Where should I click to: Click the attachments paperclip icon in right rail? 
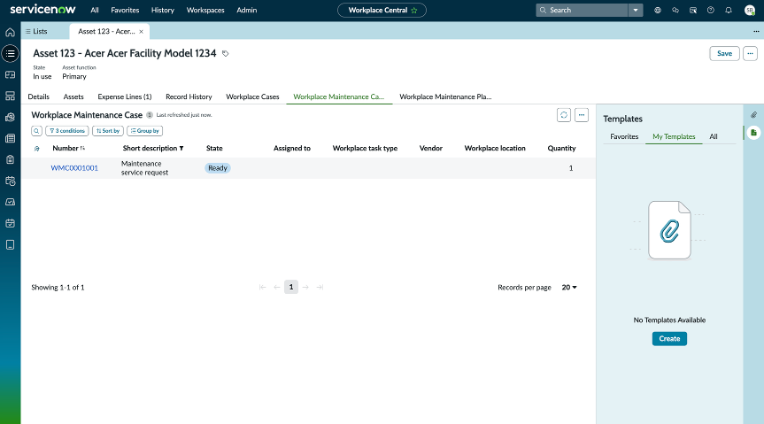[x=754, y=115]
